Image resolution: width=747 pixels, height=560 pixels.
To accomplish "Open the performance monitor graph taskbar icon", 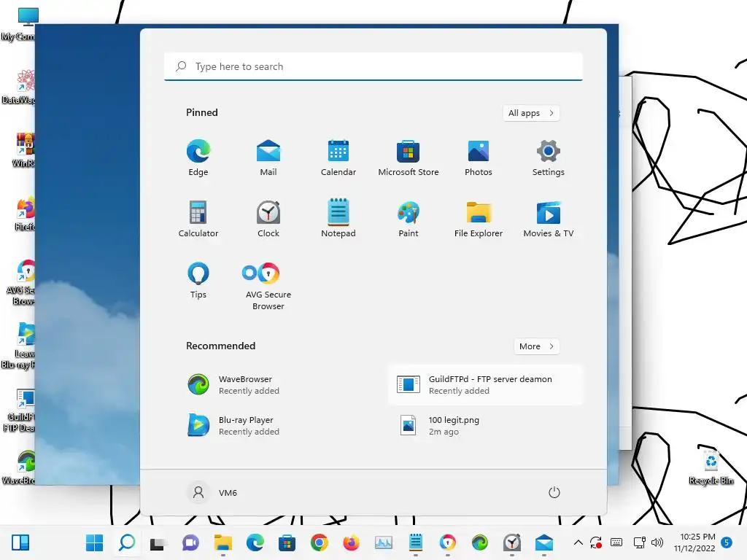I will coord(384,542).
